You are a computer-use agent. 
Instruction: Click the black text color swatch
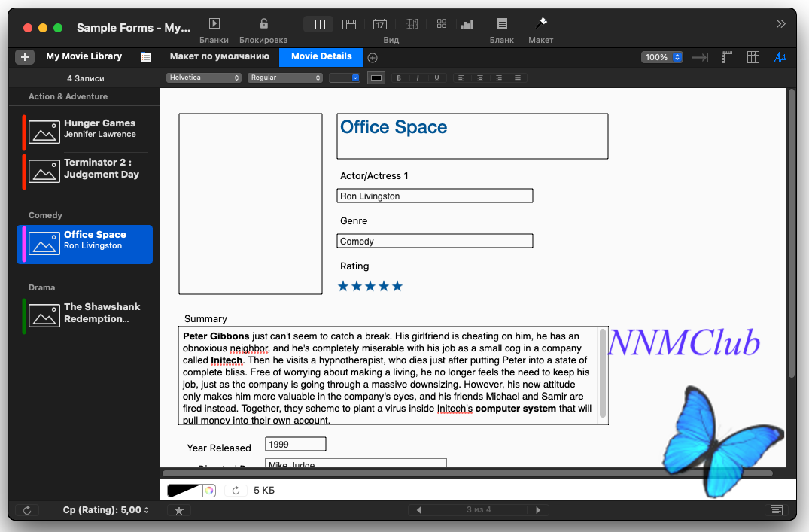[x=376, y=78]
